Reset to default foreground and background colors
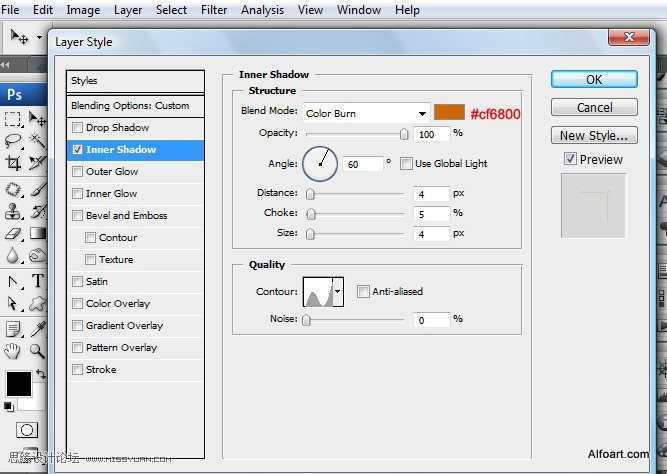The image size is (667, 474). (9, 407)
